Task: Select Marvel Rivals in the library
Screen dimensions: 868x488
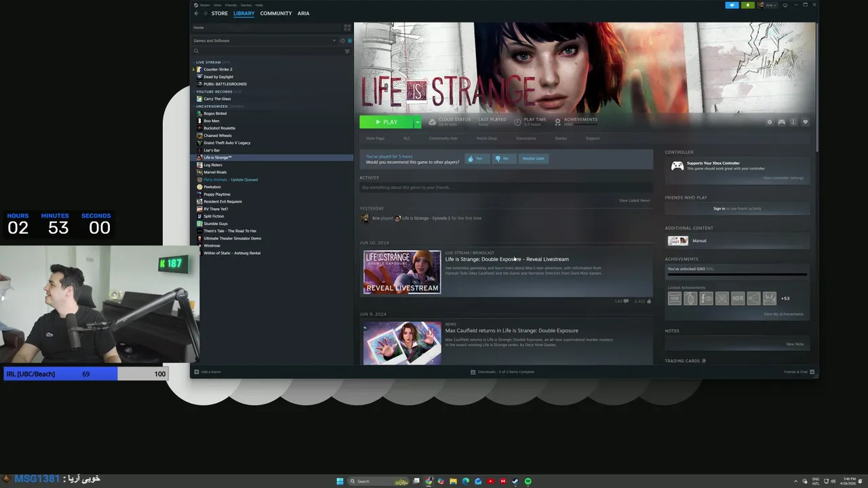Action: pyautogui.click(x=215, y=172)
